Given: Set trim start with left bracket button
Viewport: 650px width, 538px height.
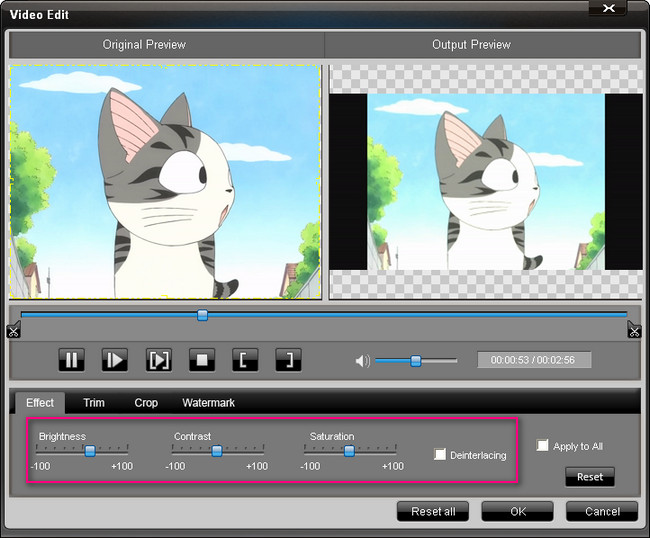Looking at the screenshot, I should (245, 360).
